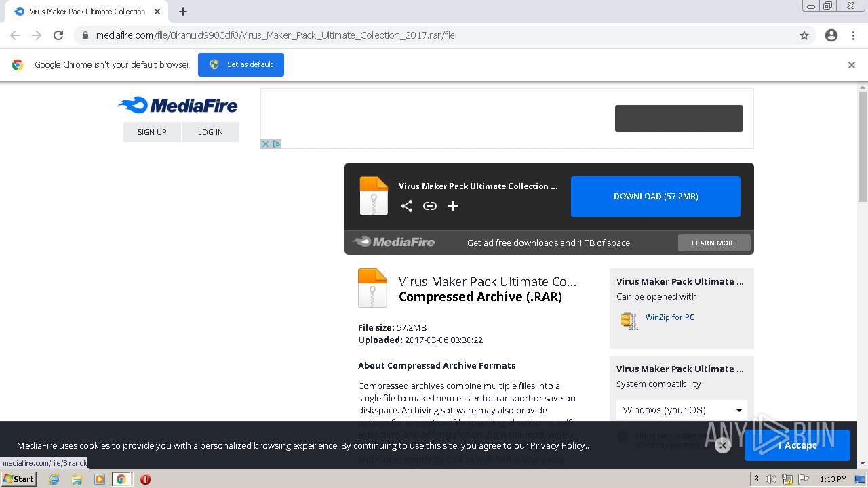Copy link using the chain icon

pos(430,206)
